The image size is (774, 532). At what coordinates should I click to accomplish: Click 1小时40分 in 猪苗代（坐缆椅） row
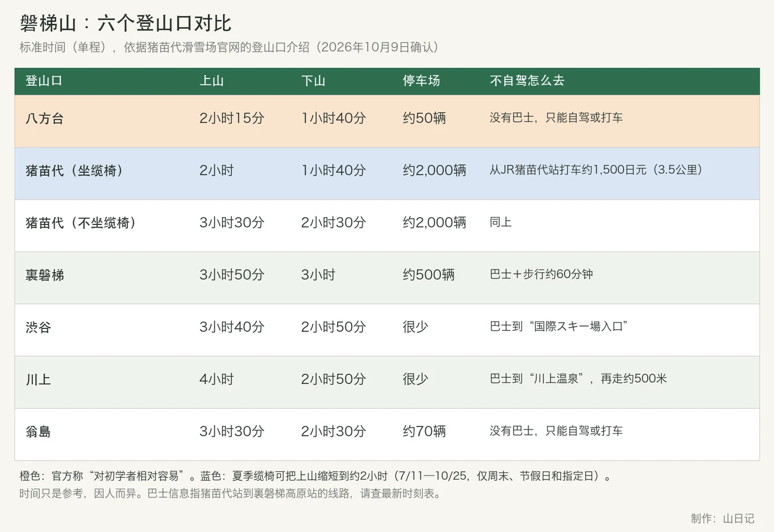(x=333, y=171)
